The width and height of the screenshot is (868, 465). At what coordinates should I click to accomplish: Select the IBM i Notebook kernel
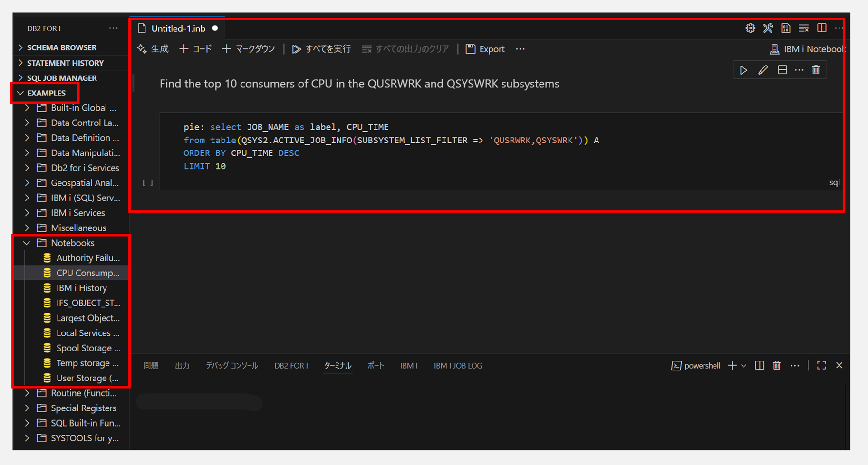point(807,49)
